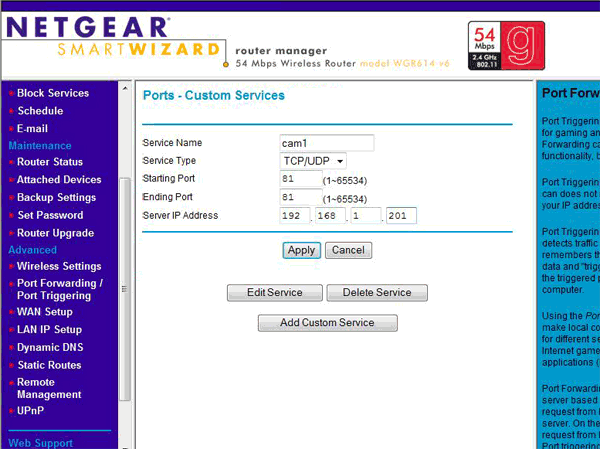Open Backup Settings
This screenshot has width=600, height=449.
[56, 198]
